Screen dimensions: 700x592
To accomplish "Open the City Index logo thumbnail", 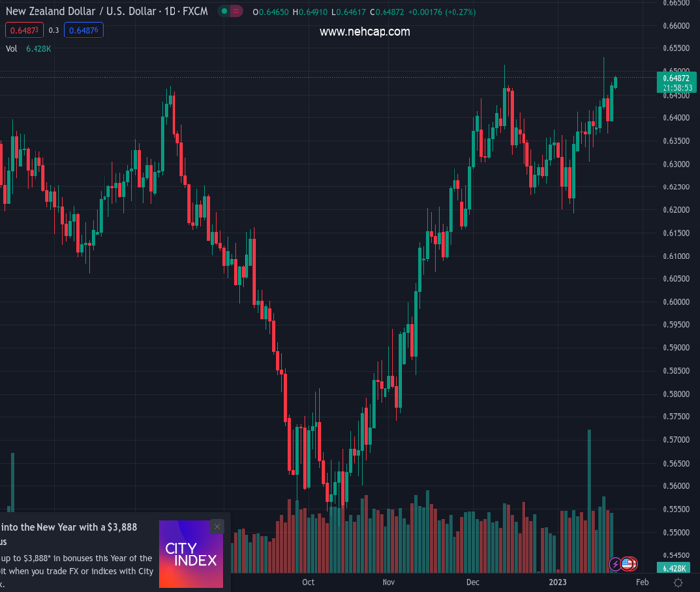I will [190, 555].
